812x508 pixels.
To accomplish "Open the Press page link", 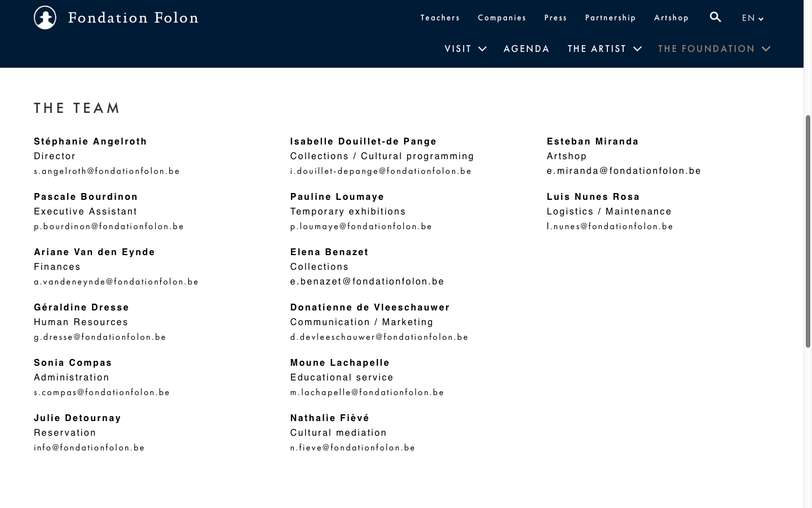I will coord(555,18).
